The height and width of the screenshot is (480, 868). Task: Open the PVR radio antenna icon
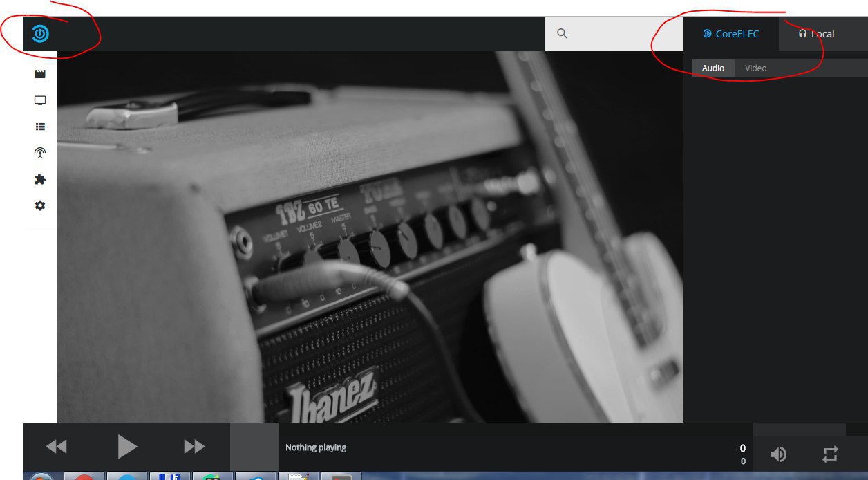(x=40, y=153)
